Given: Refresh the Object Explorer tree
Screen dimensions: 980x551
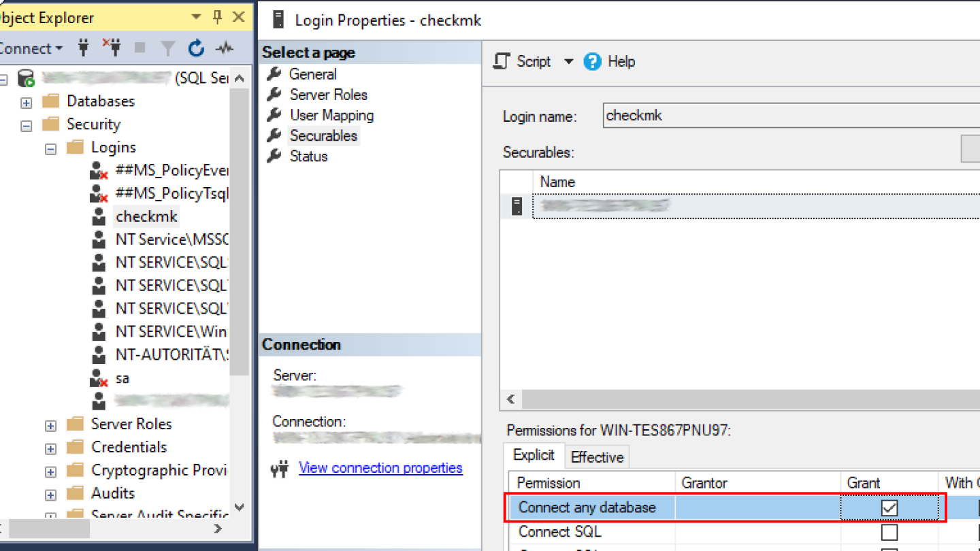Looking at the screenshot, I should pyautogui.click(x=196, y=48).
